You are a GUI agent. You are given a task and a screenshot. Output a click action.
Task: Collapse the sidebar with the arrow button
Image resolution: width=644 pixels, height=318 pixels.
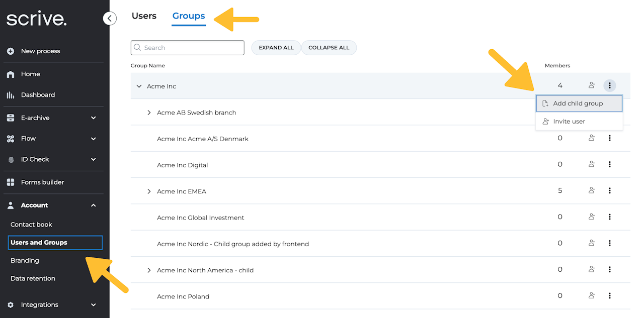tap(109, 19)
